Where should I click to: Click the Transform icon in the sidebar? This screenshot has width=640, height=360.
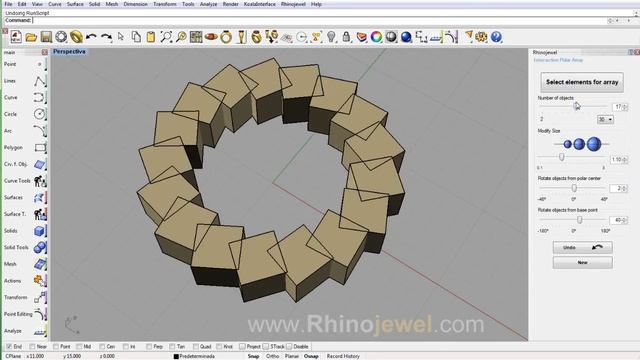tap(40, 298)
